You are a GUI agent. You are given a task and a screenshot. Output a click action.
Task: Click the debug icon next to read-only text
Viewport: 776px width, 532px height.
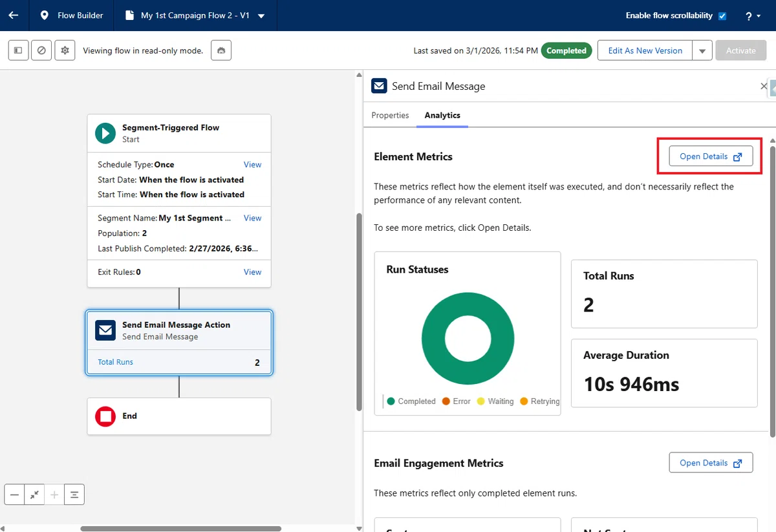[221, 50]
